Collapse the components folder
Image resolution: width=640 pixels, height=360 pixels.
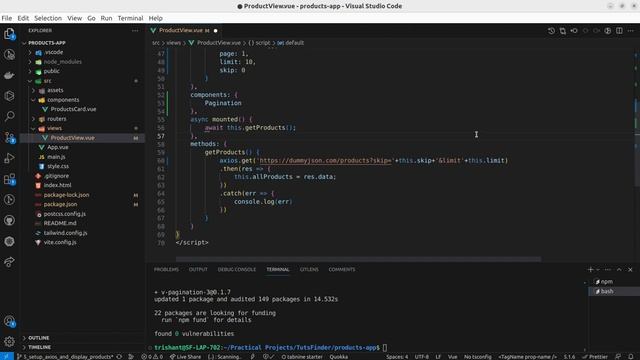(34, 100)
